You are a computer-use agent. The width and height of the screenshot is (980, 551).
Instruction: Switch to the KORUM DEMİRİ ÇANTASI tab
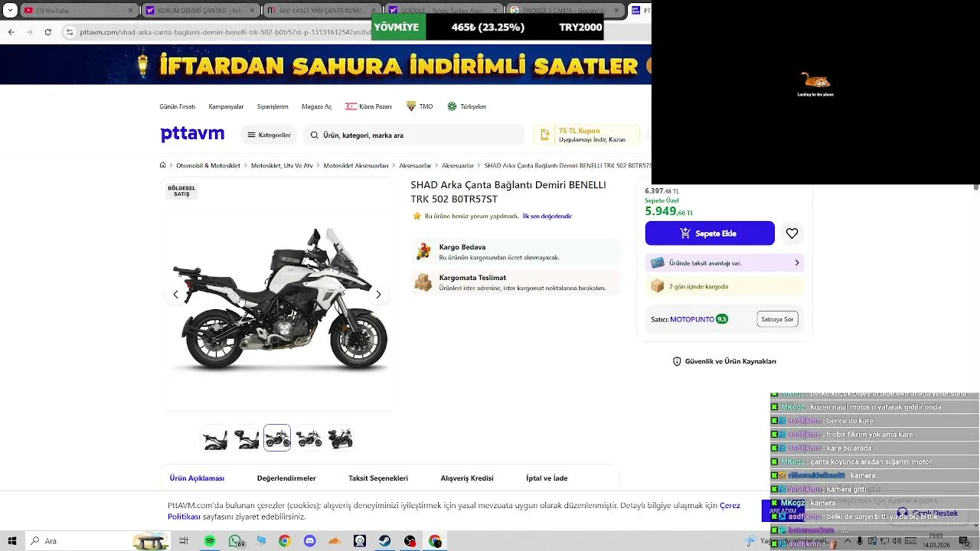[x=199, y=11]
